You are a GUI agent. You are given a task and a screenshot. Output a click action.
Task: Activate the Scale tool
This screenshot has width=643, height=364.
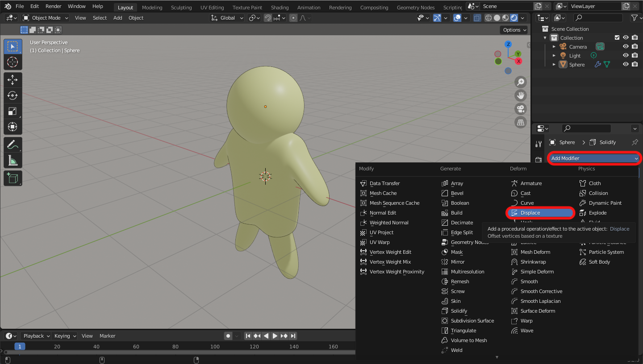click(x=13, y=111)
